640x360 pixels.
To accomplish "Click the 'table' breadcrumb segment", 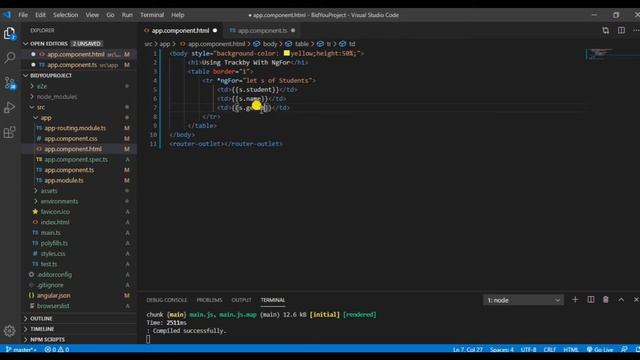I will pyautogui.click(x=302, y=44).
